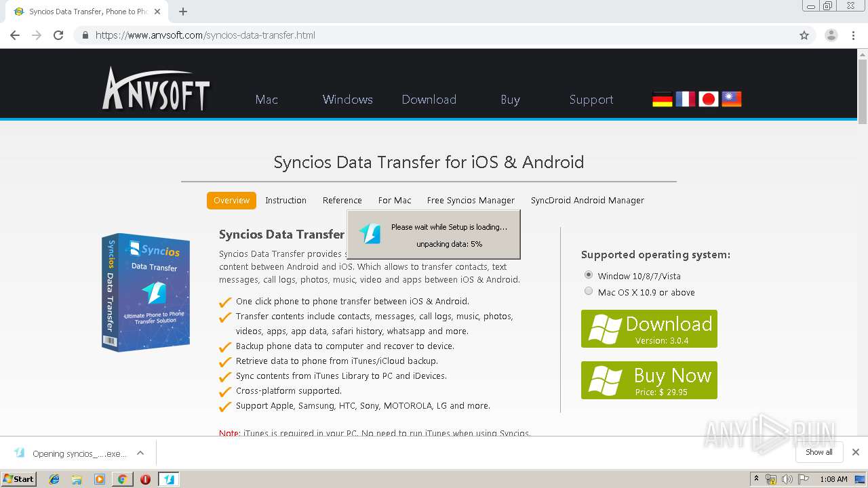Switch to For Mac tab
This screenshot has width=868, height=488.
(x=395, y=201)
